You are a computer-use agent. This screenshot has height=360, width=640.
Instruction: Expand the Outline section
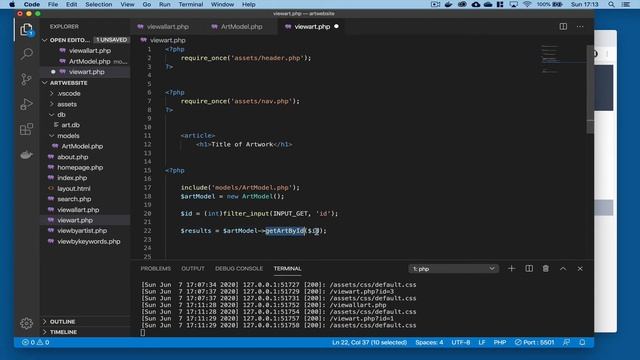pyautogui.click(x=85, y=322)
